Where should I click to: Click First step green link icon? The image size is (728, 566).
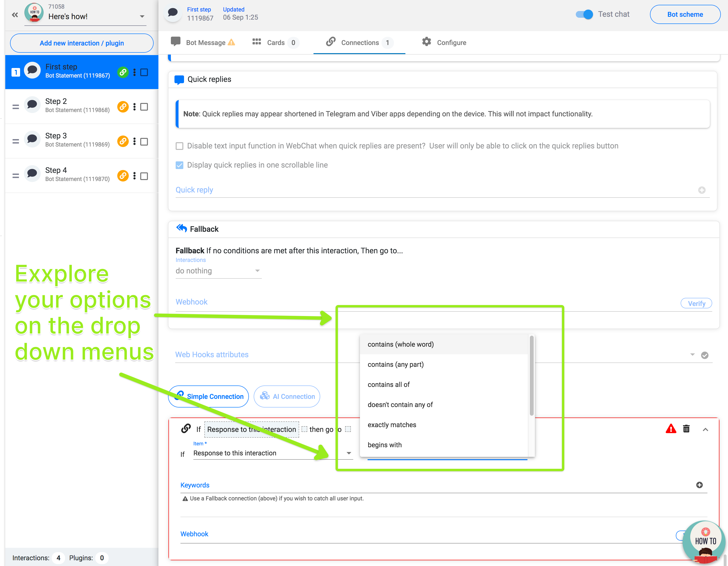click(x=123, y=72)
